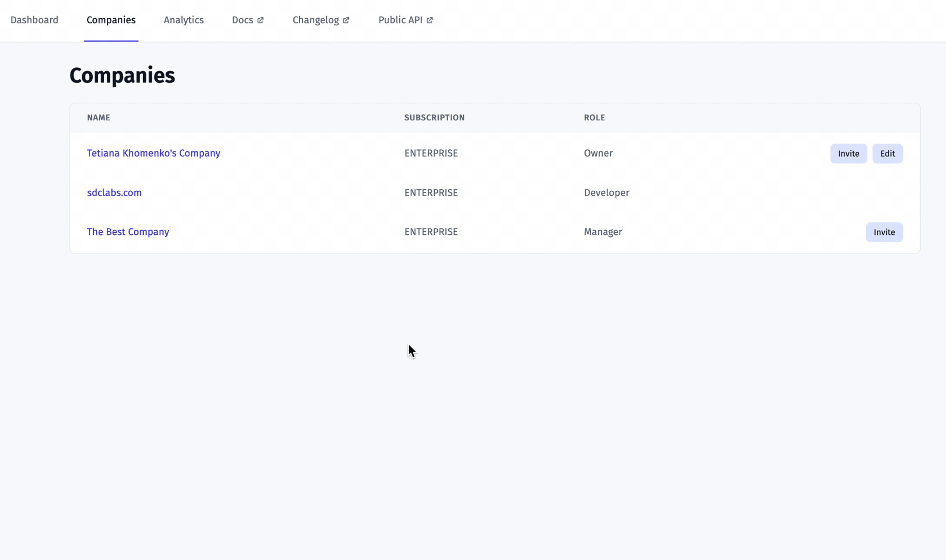Open Tetiana Khomenko's Company
The image size is (946, 560).
pos(154,153)
